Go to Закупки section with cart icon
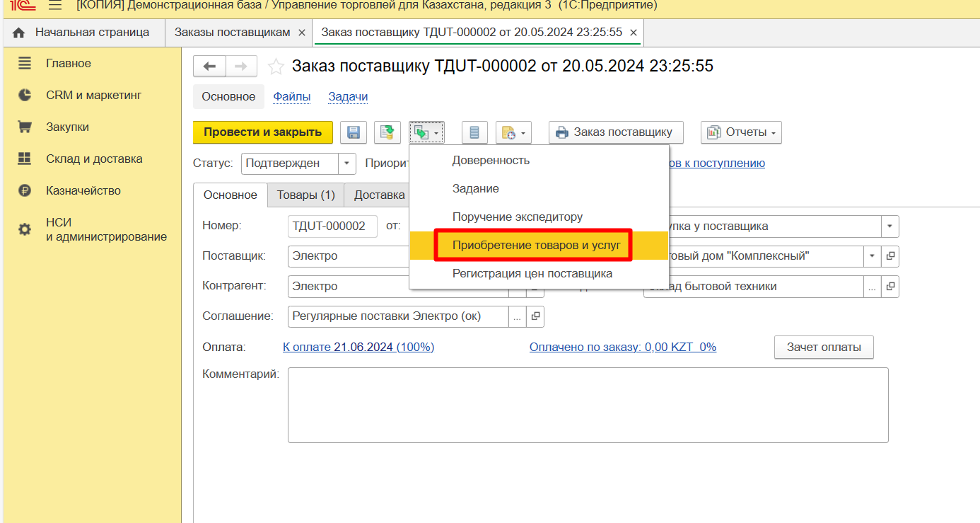Viewport: 980px width, 523px height. tap(67, 127)
